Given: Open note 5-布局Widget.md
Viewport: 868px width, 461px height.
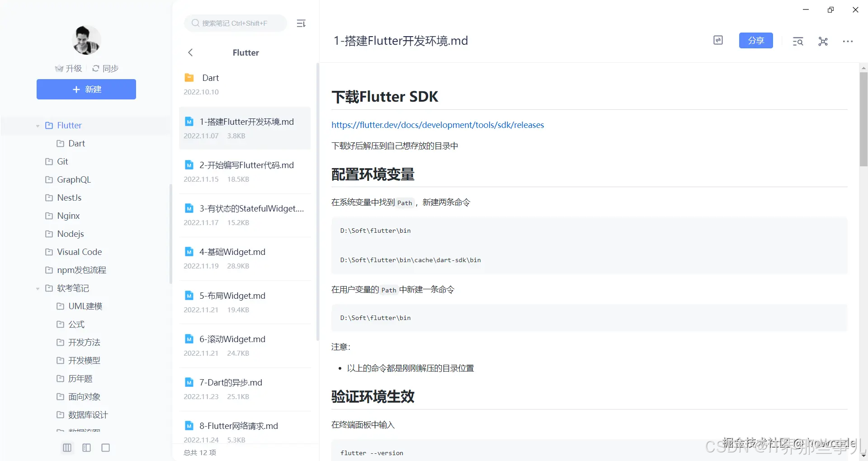Looking at the screenshot, I should point(245,302).
